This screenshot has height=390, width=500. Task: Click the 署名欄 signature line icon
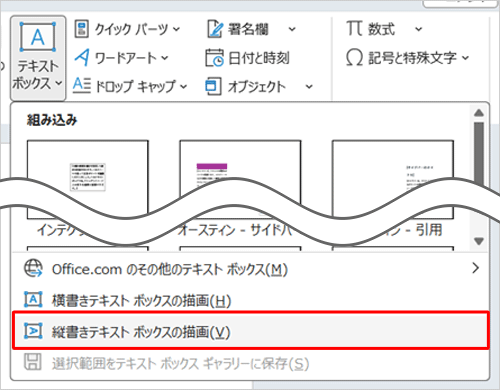215,29
